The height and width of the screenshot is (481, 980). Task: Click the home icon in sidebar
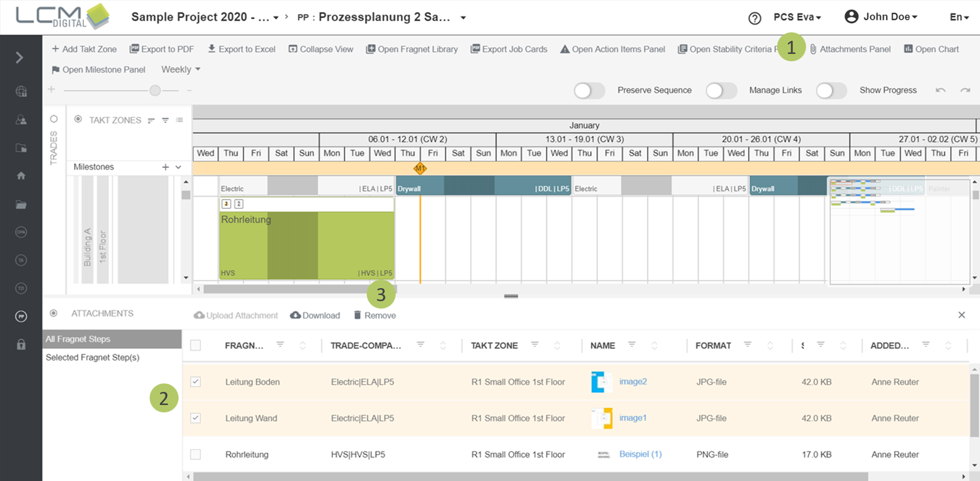21,176
